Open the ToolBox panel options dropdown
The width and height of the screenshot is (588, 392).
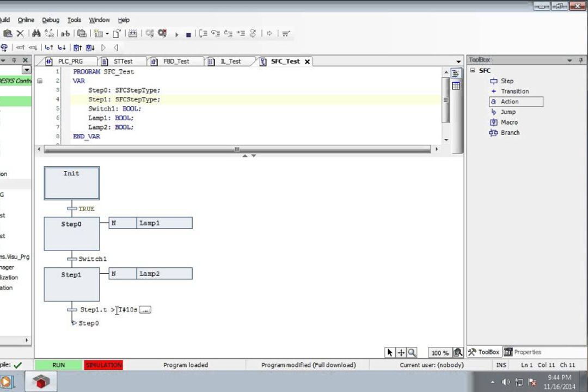tap(569, 60)
